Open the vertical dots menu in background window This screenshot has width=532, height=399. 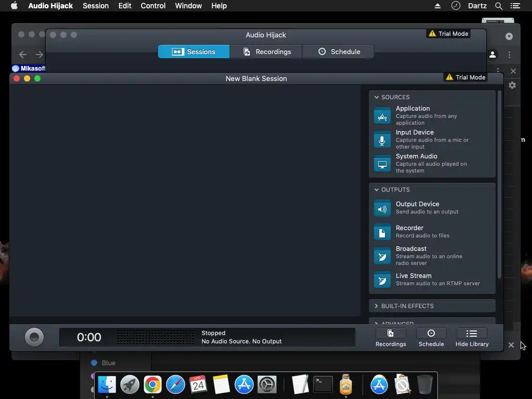[509, 55]
